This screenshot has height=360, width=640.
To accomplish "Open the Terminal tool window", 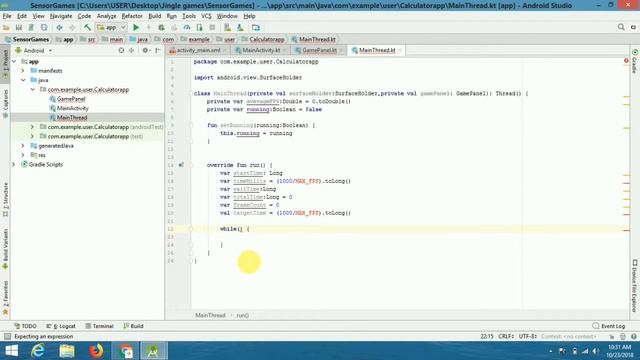I will pos(99,326).
